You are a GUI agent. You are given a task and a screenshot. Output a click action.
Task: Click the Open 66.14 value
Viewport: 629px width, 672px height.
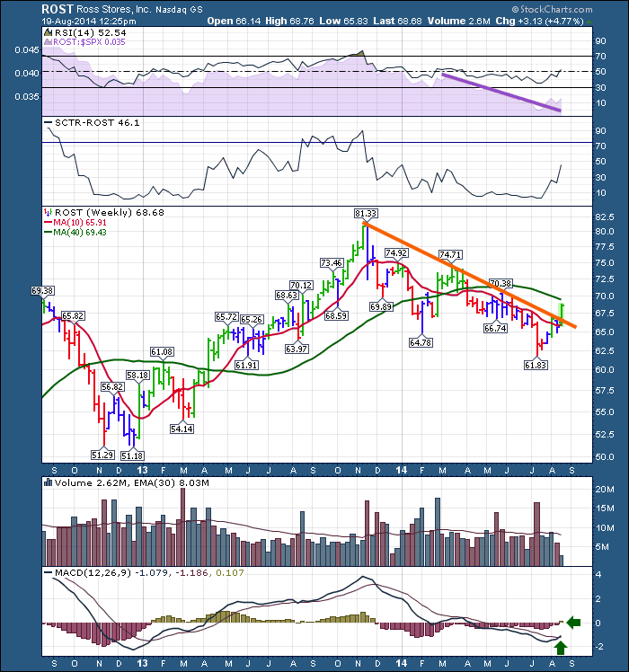point(234,21)
